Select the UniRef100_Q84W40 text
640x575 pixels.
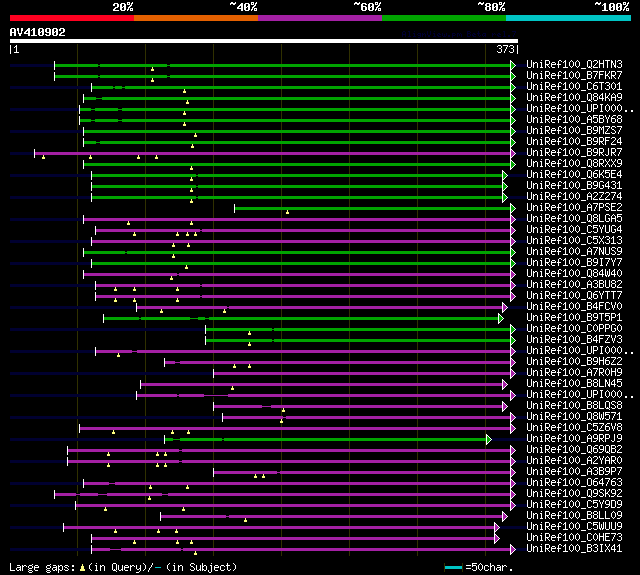[x=574, y=274]
